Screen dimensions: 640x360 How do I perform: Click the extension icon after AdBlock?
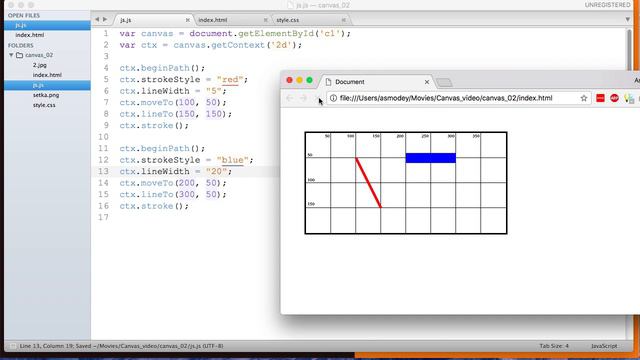click(x=629, y=98)
